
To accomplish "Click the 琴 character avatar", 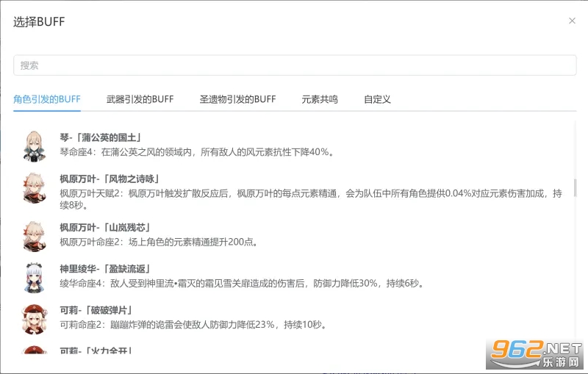I will point(35,146).
